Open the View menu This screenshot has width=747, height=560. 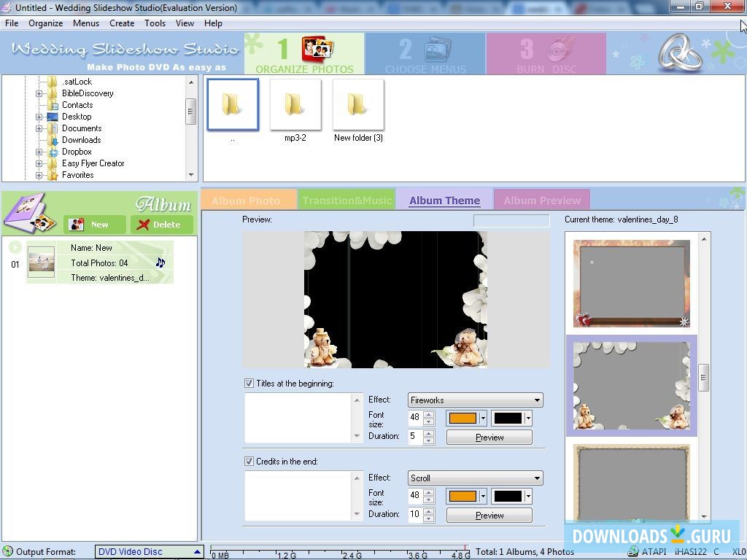[x=185, y=23]
